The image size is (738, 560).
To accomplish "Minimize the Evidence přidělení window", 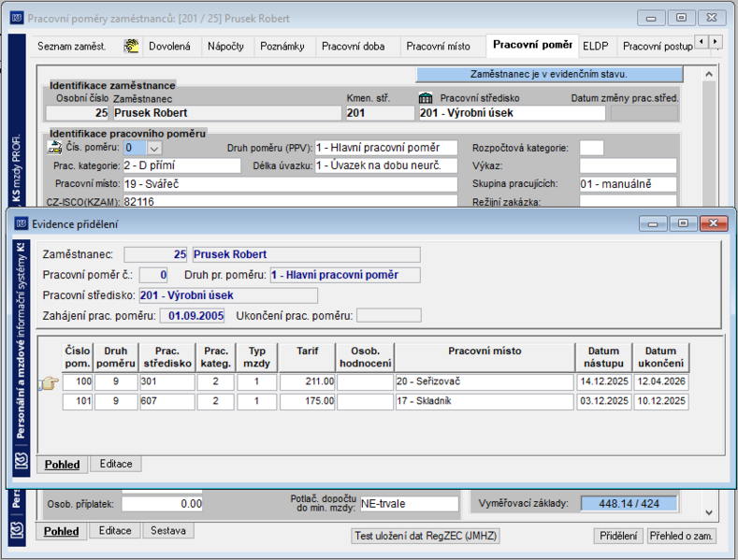I will (653, 223).
